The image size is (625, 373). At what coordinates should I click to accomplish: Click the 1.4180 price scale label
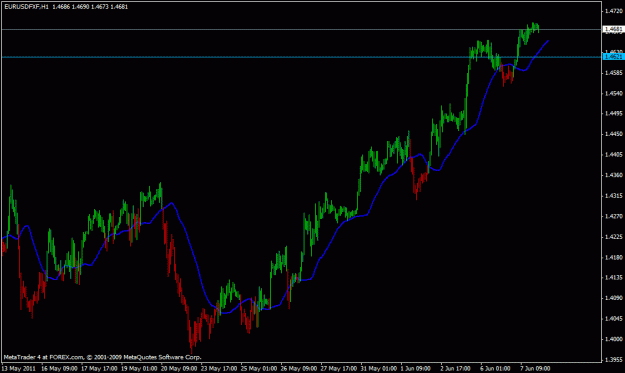(614, 258)
